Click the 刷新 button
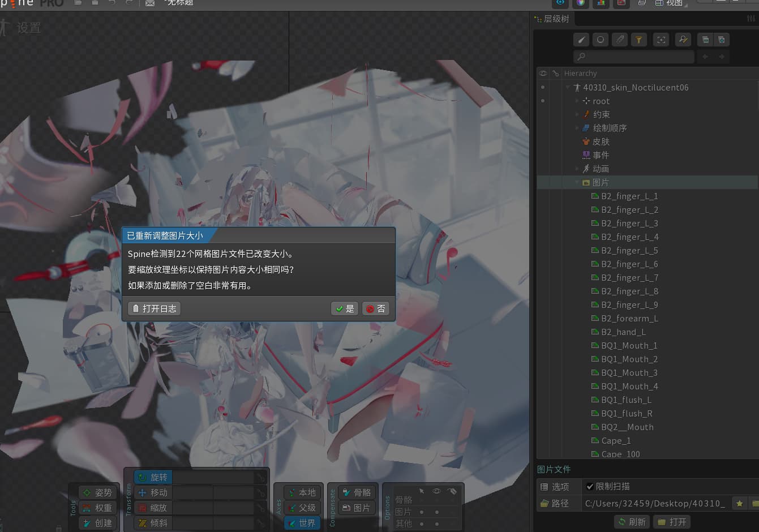 632,522
